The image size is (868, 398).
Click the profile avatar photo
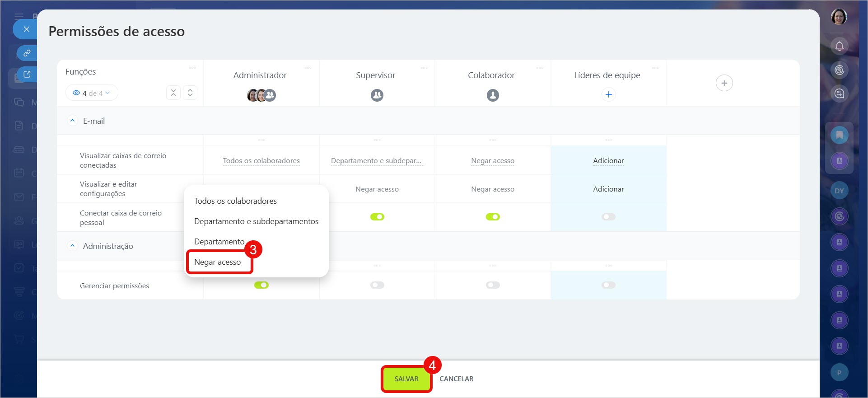point(839,17)
